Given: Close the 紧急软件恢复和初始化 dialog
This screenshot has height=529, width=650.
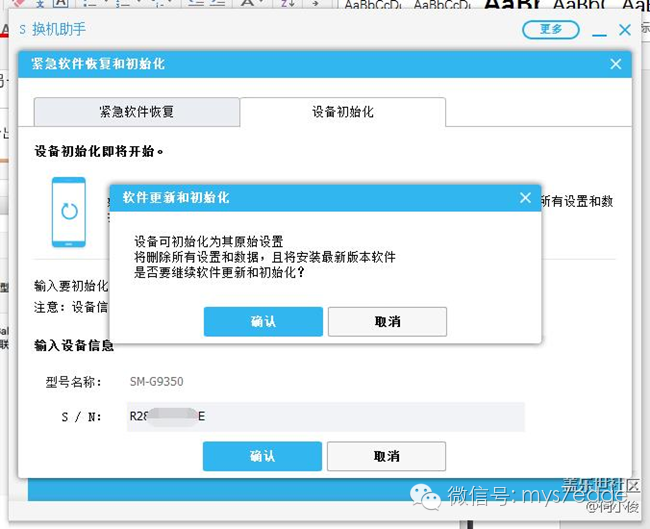Looking at the screenshot, I should [616, 64].
